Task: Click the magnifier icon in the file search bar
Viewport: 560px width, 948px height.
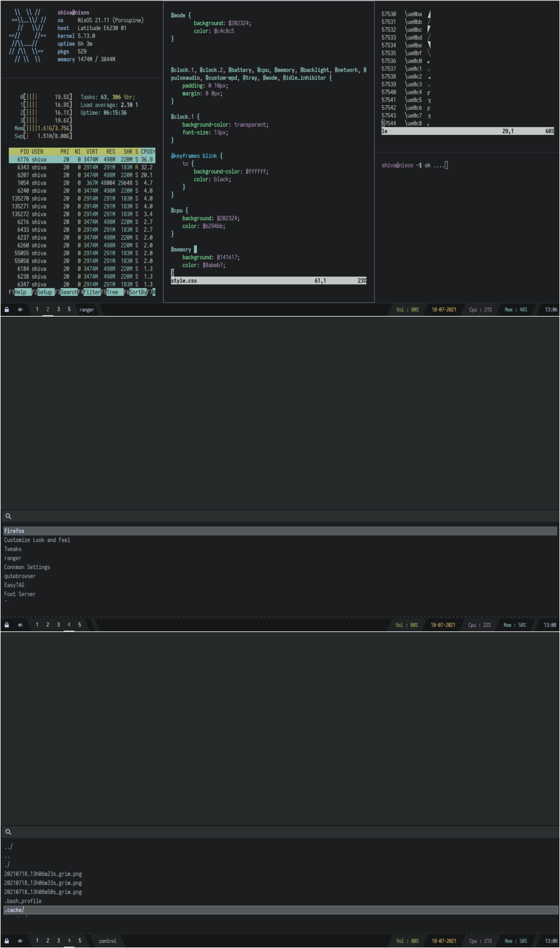Action: [8, 832]
